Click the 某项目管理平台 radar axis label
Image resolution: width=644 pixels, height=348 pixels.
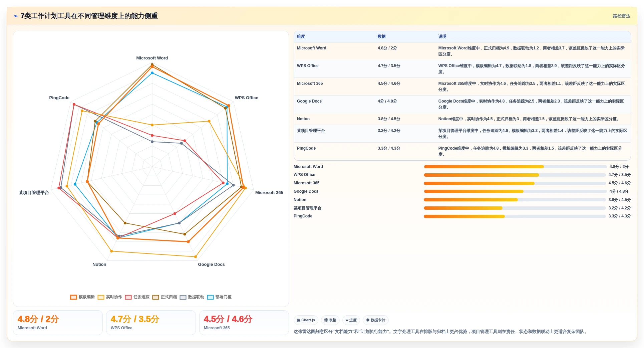[x=34, y=193]
